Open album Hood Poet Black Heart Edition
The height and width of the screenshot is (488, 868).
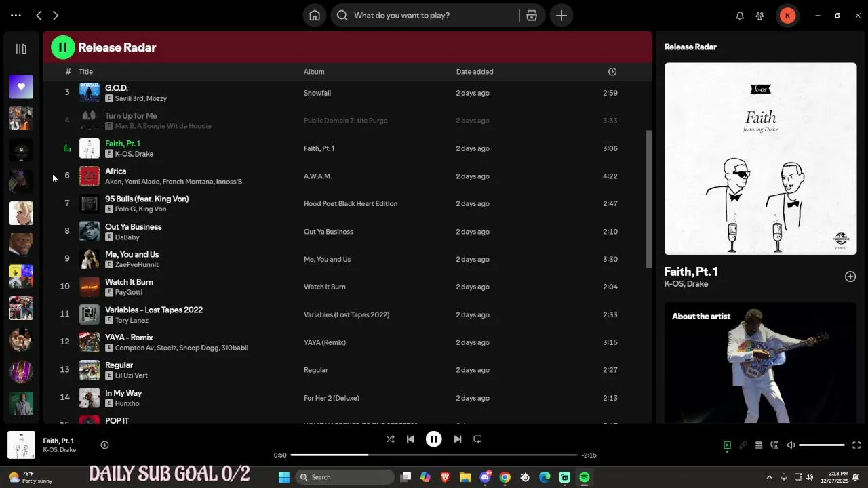tap(351, 204)
